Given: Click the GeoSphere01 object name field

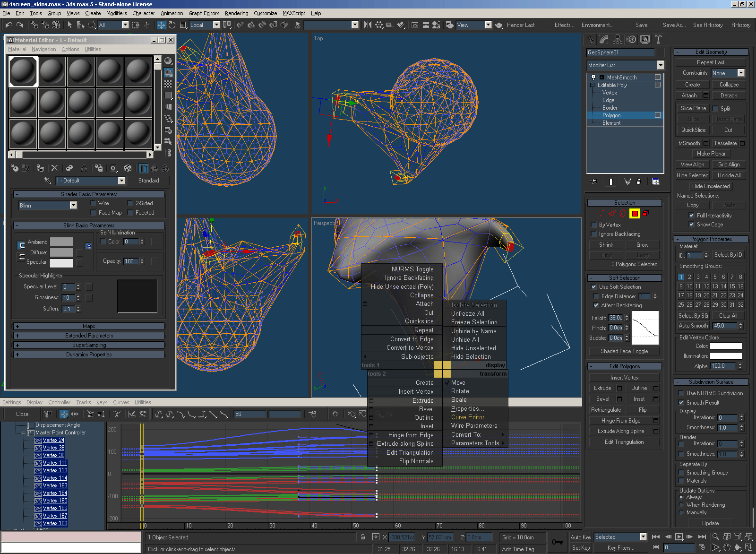Looking at the screenshot, I should tap(620, 52).
